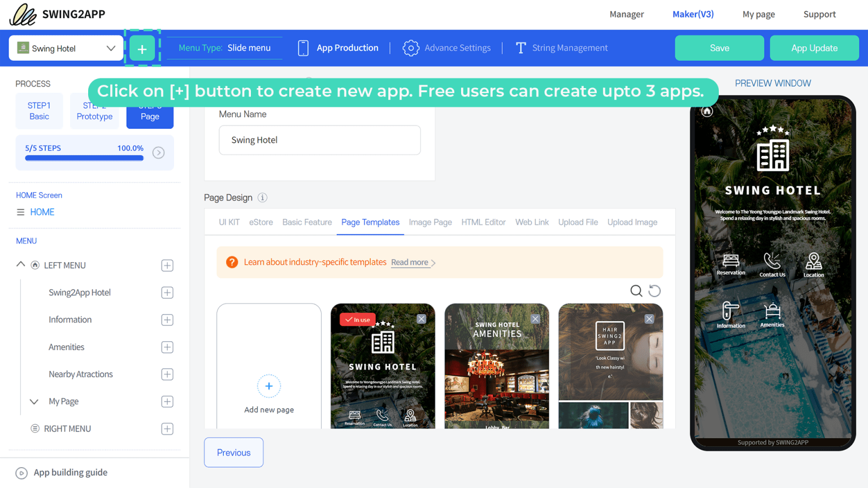Open the HTML Editor tab
This screenshot has width=868, height=488.
483,222
